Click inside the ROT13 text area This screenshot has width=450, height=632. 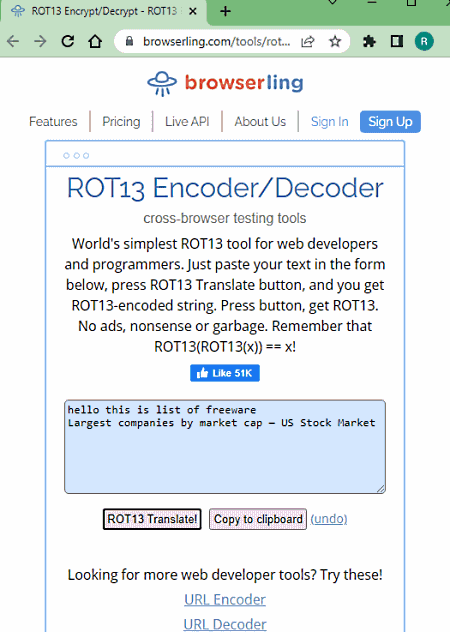(225, 447)
